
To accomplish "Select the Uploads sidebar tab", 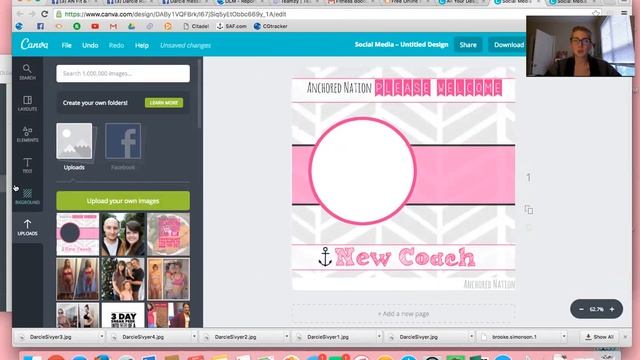I will point(27,227).
